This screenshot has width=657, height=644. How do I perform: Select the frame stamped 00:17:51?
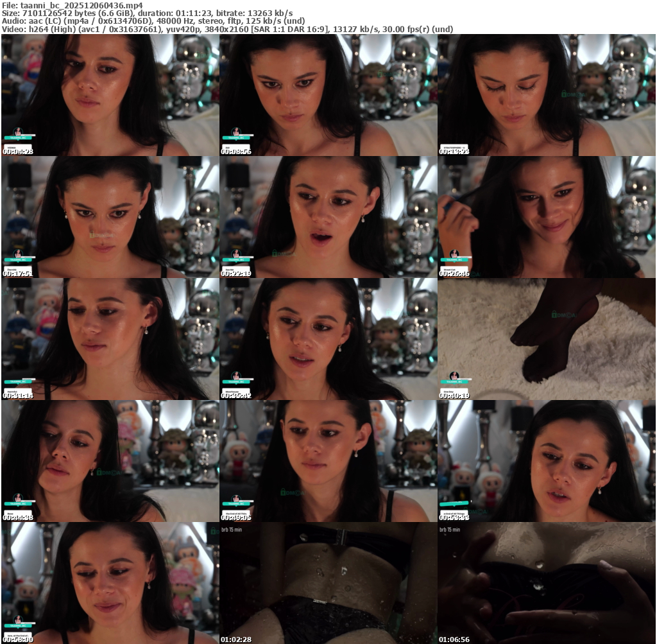coord(110,217)
